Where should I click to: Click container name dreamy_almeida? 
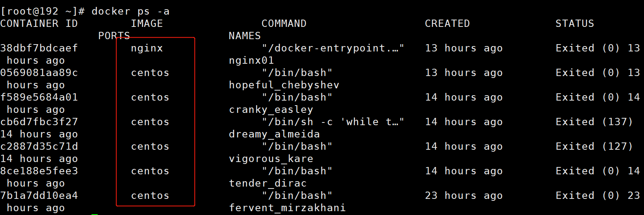tap(274, 134)
